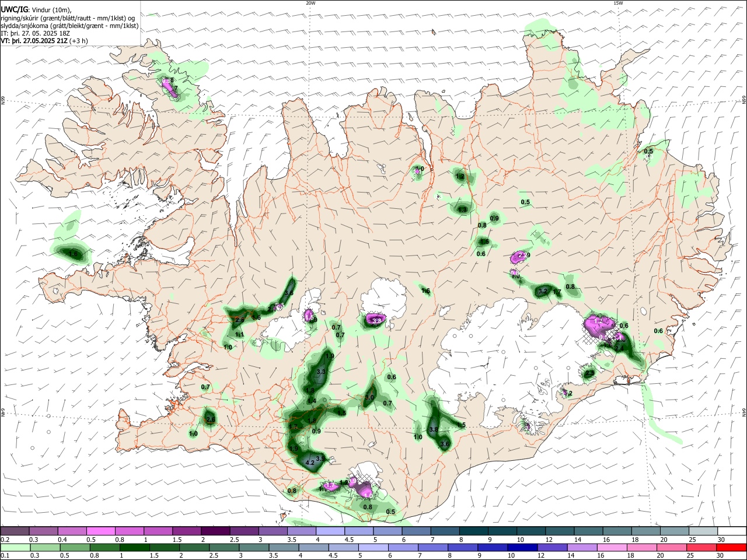Click the '3.0' precipitation value on the map
Screen dimensions: 747x560
tap(369, 397)
